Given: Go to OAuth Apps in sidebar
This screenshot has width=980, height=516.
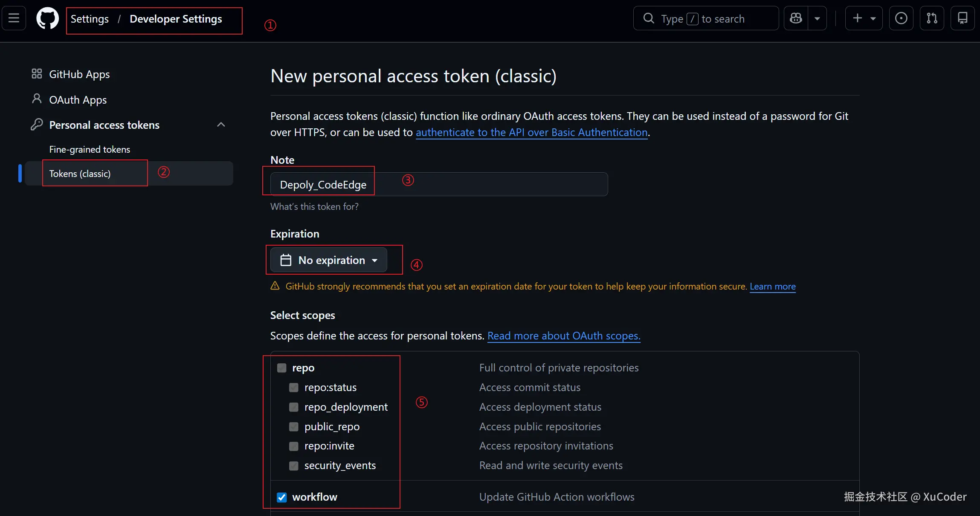Looking at the screenshot, I should (78, 100).
